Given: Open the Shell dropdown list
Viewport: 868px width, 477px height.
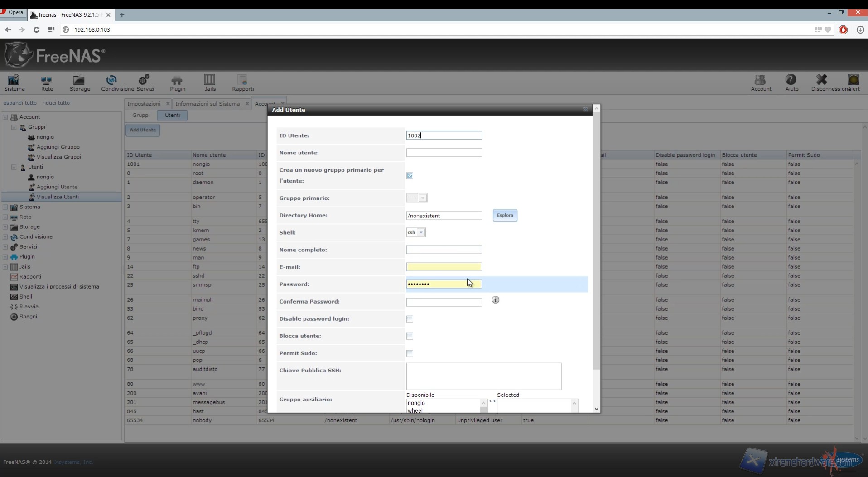Looking at the screenshot, I should (x=421, y=233).
